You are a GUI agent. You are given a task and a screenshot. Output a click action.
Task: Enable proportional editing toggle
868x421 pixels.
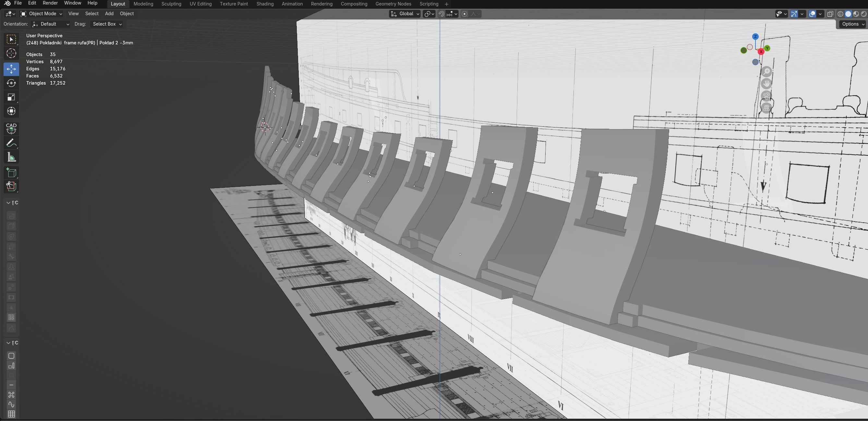point(464,14)
